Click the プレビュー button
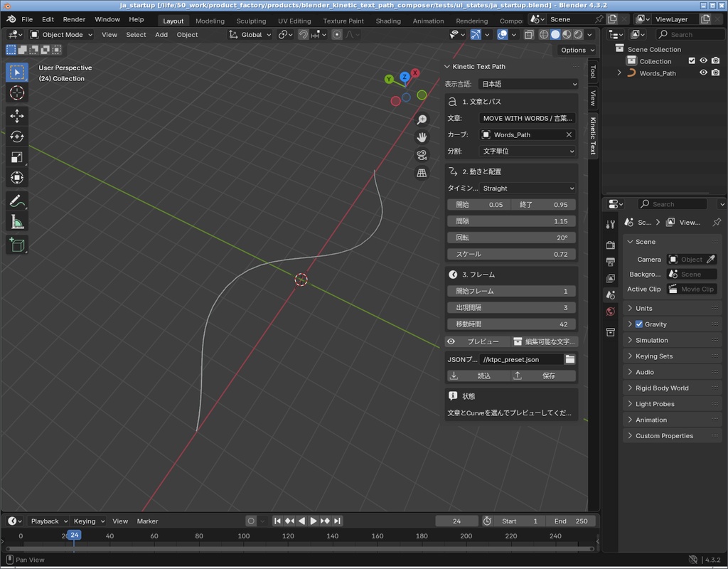 coord(477,342)
